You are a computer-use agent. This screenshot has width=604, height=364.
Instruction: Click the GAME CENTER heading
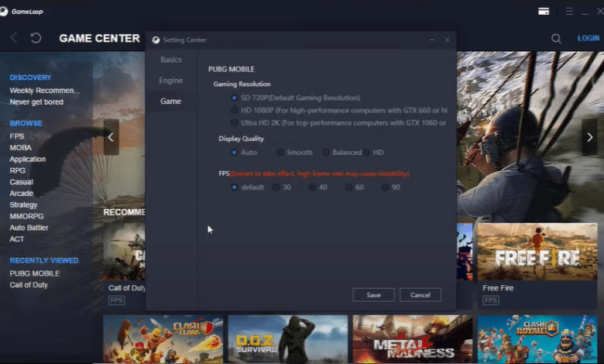coord(99,39)
